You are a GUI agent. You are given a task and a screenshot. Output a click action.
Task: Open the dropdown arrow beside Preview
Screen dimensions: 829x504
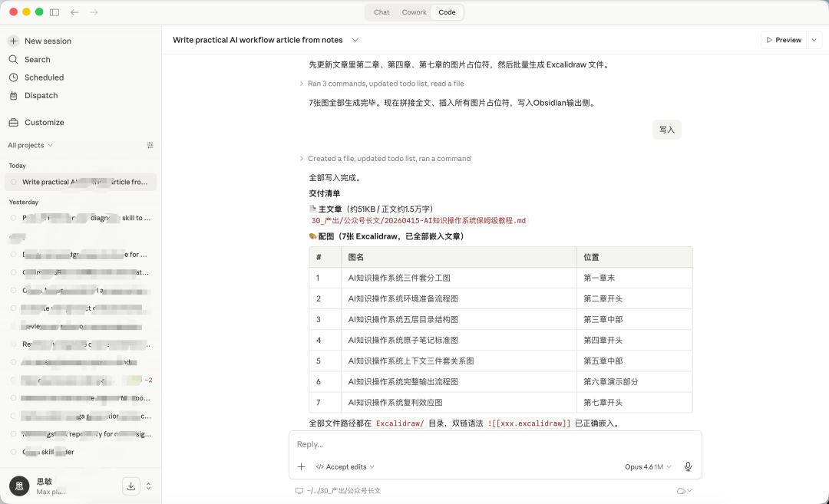(814, 40)
